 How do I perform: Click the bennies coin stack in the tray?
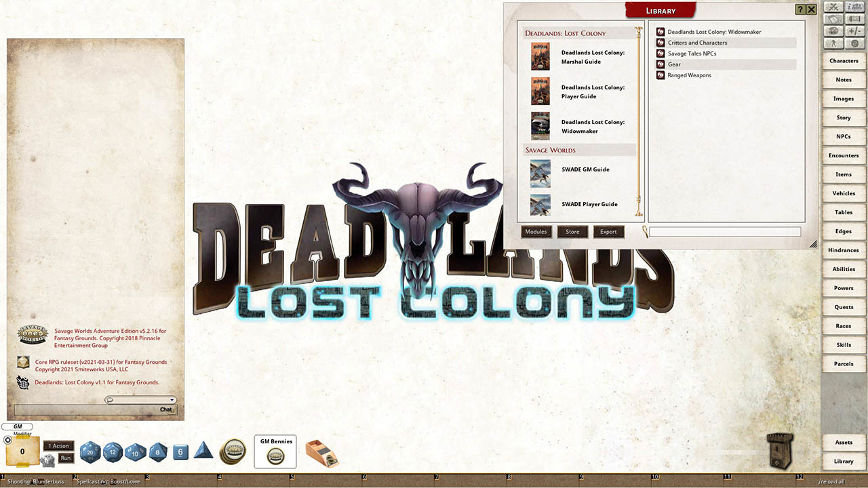233,451
